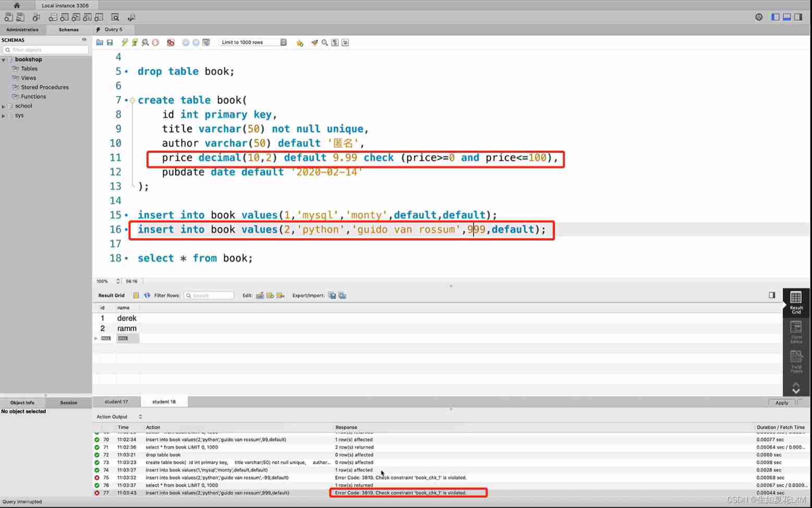This screenshot has width=812, height=508.
Task: Open the Field Types view
Action: coord(796,361)
